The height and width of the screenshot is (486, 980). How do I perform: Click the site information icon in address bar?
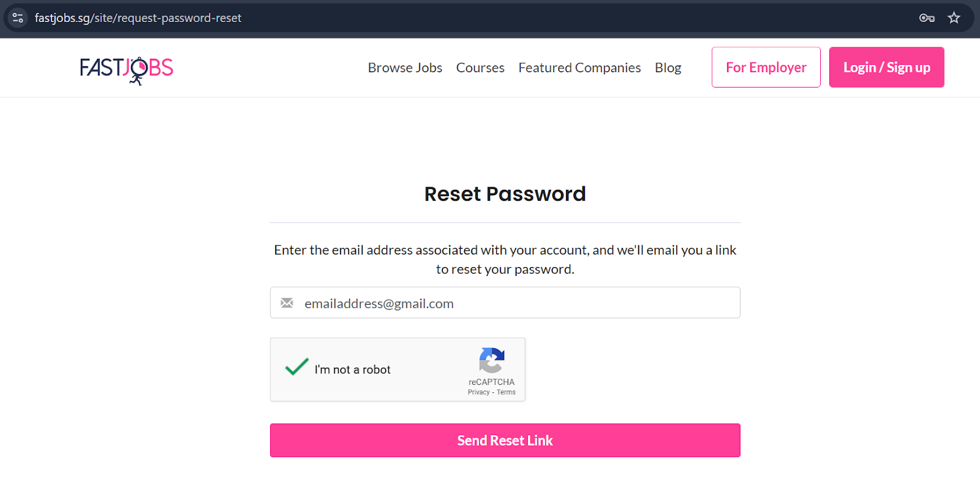(18, 18)
